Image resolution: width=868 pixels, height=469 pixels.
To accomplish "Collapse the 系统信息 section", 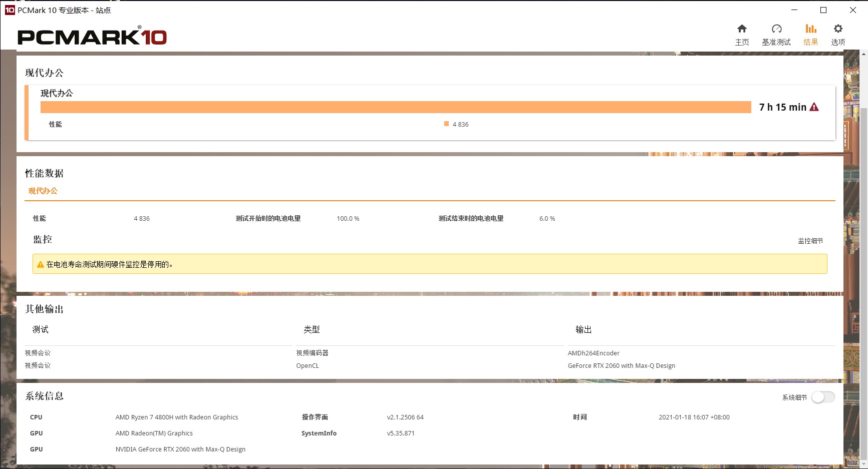I will pos(45,395).
